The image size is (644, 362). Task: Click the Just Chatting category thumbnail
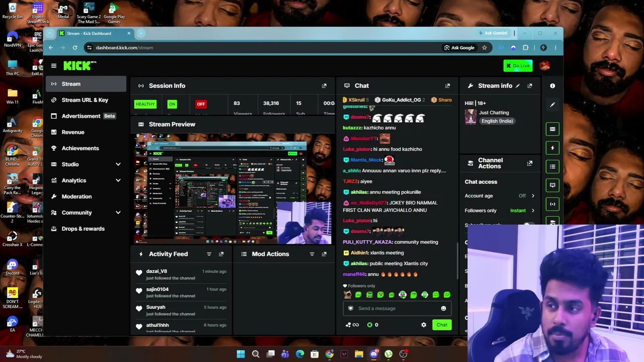tap(470, 117)
